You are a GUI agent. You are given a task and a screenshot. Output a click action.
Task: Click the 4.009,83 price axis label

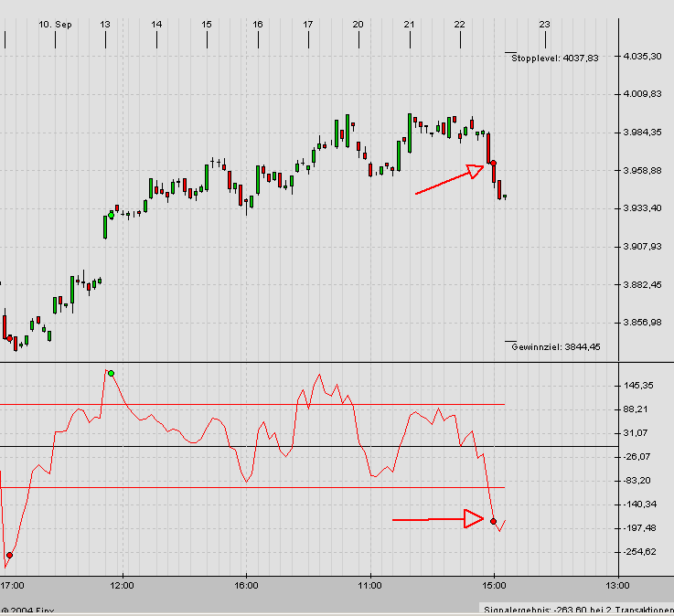tap(641, 94)
